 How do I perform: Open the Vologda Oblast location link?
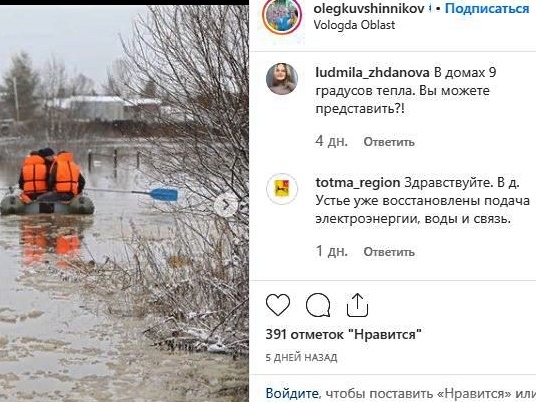[x=354, y=25]
